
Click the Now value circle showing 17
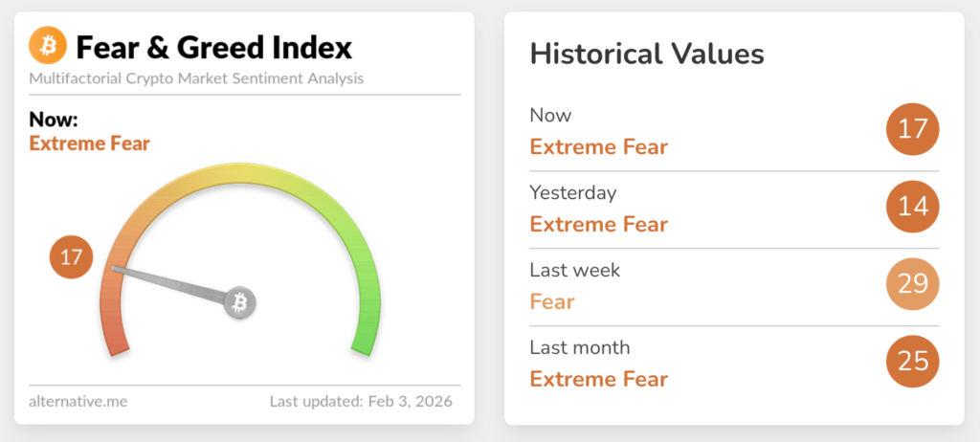point(912,129)
